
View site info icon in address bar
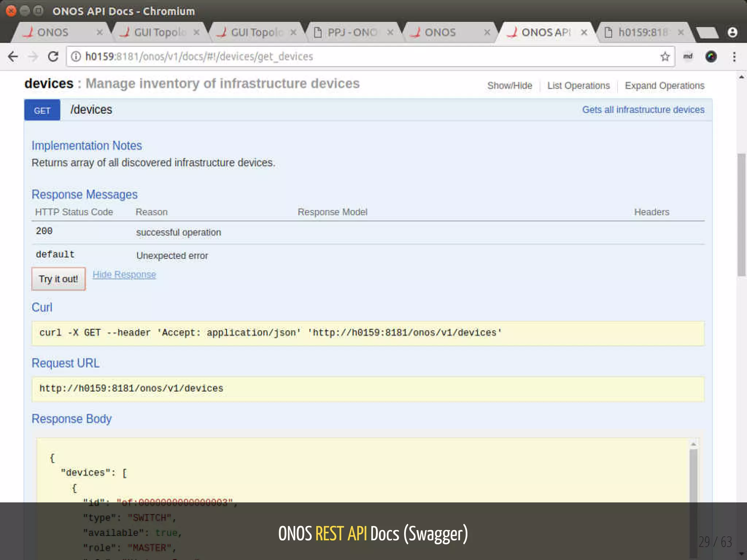pos(76,57)
